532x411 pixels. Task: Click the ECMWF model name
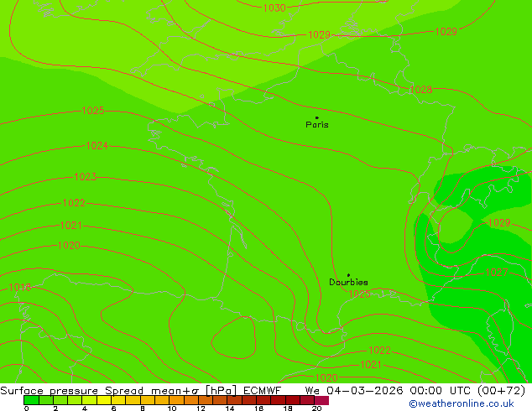click(x=263, y=391)
